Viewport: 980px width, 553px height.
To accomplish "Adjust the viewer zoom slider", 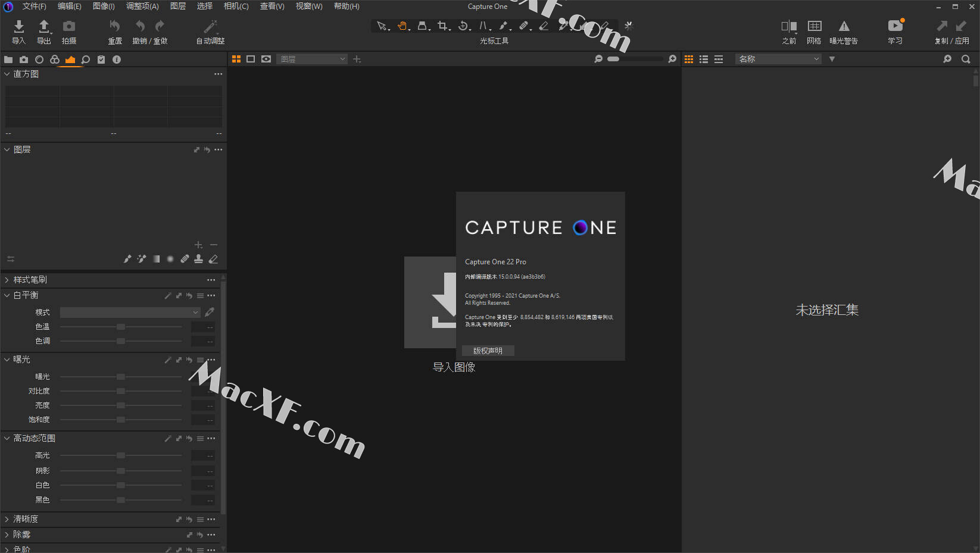I will click(x=635, y=59).
